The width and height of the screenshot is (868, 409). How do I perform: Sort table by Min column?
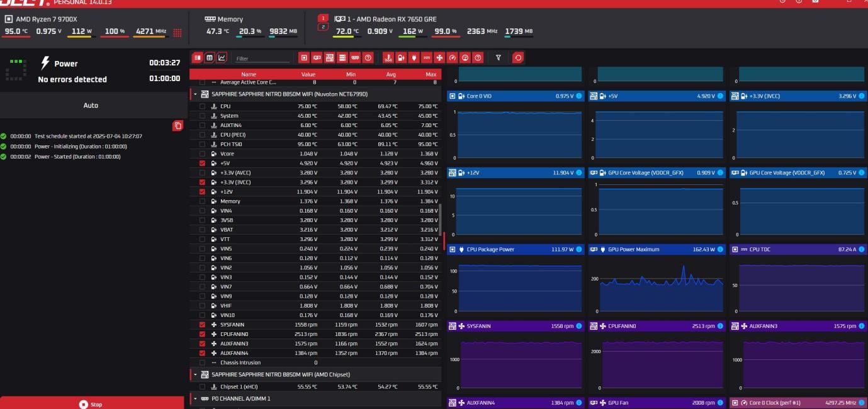coord(351,74)
